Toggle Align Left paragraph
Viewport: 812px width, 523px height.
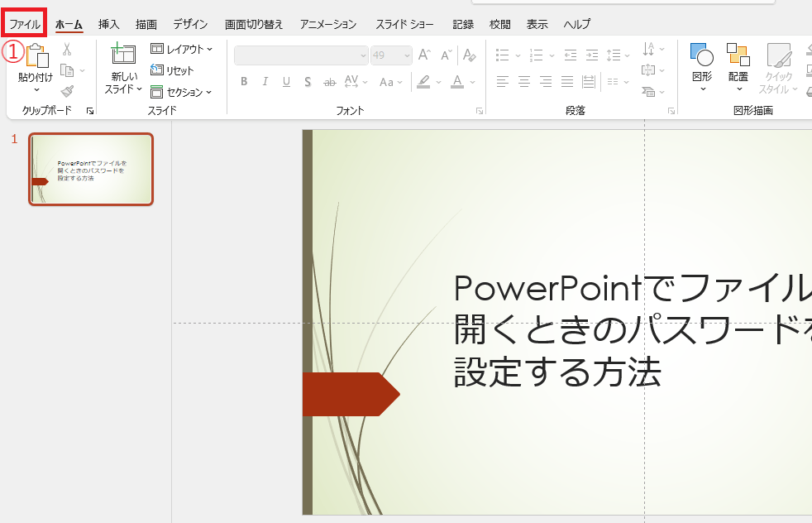coord(502,81)
